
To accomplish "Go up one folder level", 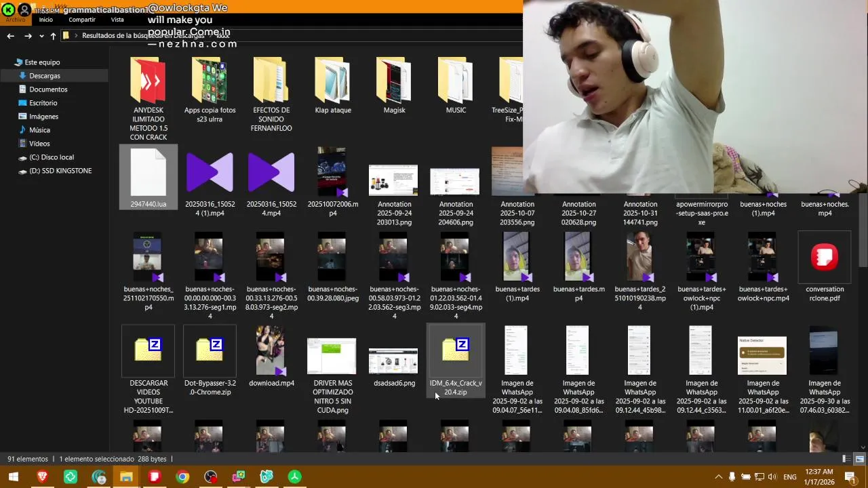I will tap(53, 36).
